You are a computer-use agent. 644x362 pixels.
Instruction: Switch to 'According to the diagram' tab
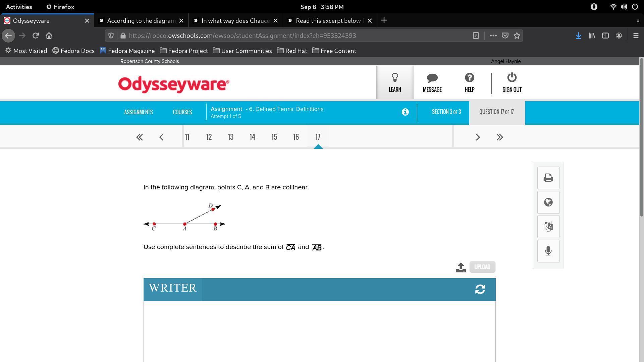141,21
